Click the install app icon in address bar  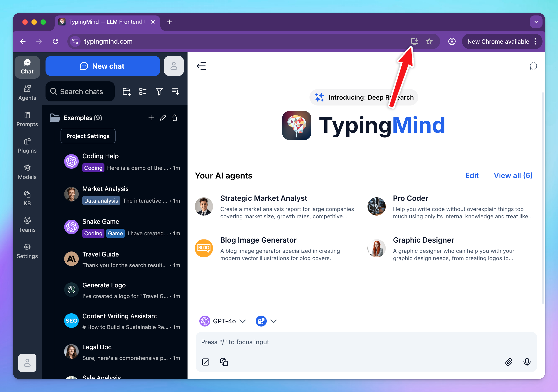(x=414, y=41)
